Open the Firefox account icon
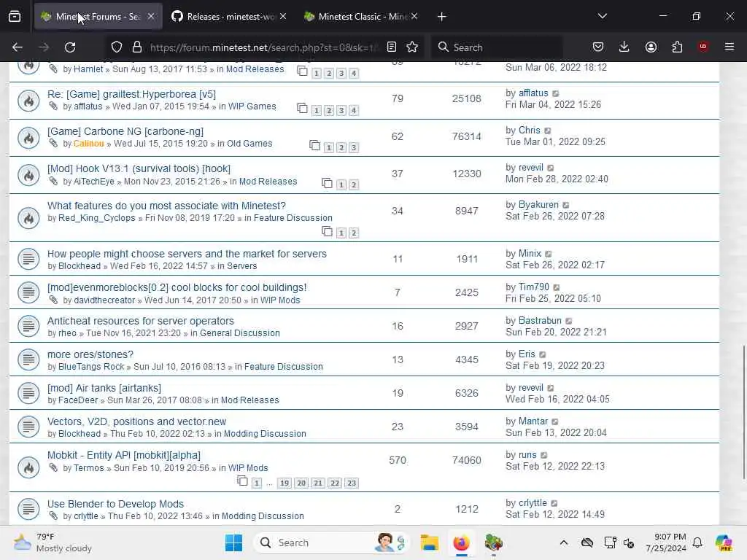The width and height of the screenshot is (747, 560). click(651, 47)
